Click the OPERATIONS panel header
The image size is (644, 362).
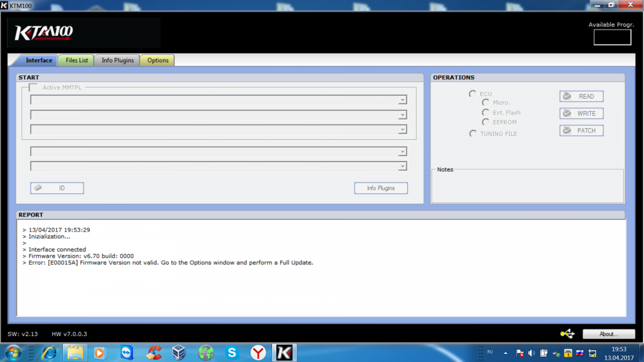click(528, 78)
